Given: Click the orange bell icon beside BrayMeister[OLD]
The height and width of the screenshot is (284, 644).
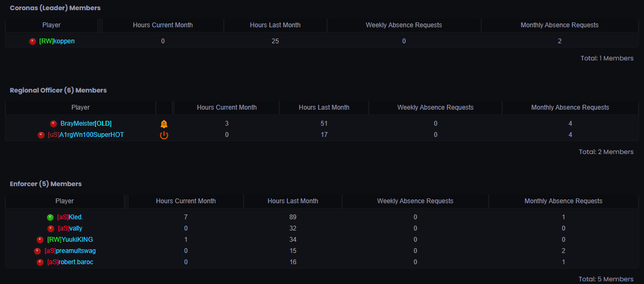Looking at the screenshot, I should click(164, 124).
